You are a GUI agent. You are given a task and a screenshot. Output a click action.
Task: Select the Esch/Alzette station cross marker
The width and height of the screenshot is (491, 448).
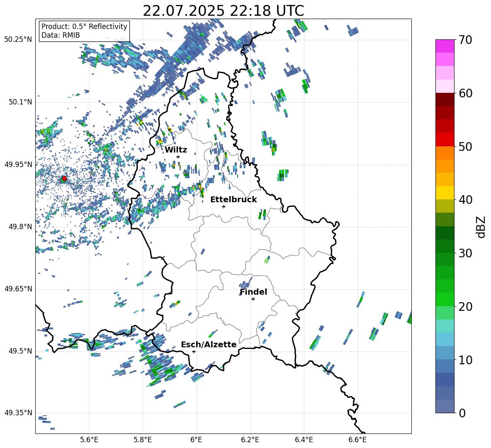tap(194, 351)
